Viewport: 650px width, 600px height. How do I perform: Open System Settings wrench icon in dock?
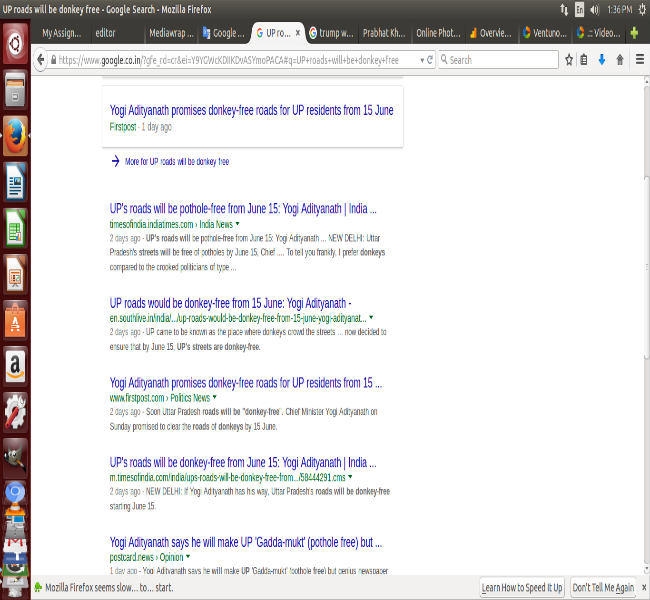pos(15,412)
